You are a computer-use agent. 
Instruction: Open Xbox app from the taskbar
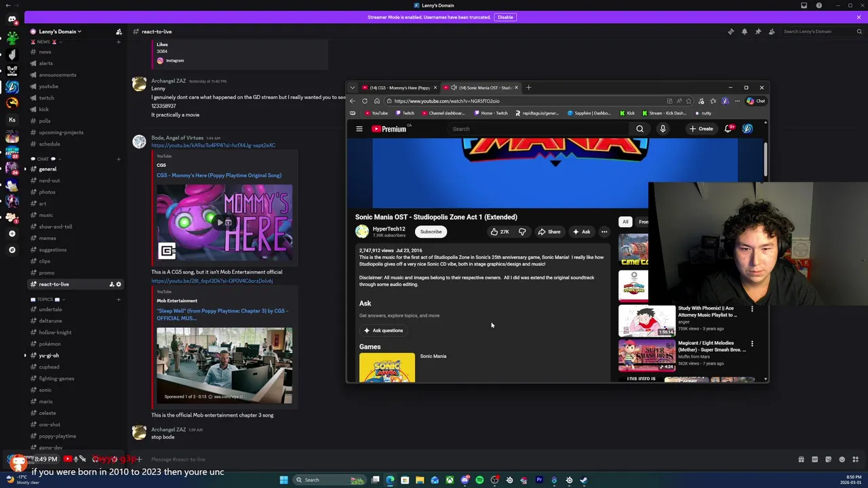(450, 480)
